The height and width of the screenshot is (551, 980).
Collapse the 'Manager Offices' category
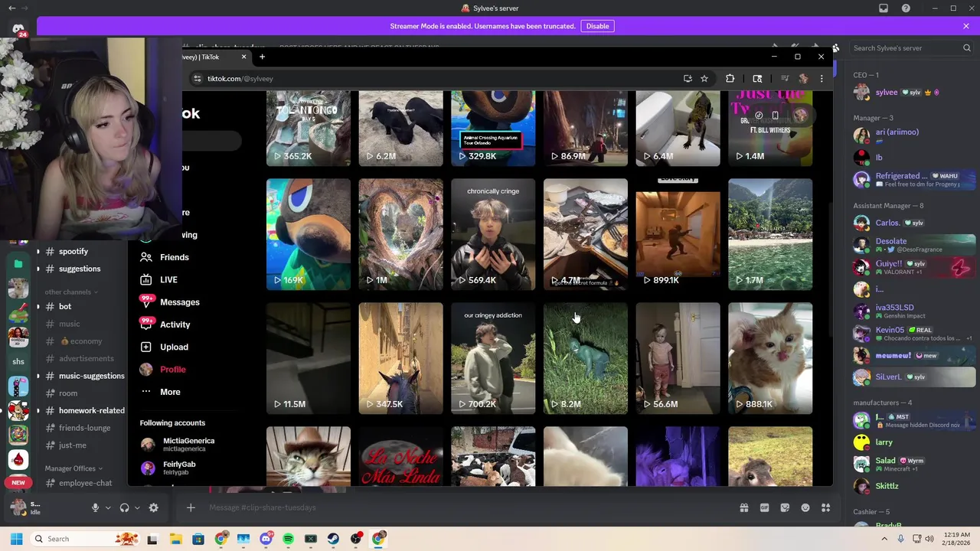73,468
